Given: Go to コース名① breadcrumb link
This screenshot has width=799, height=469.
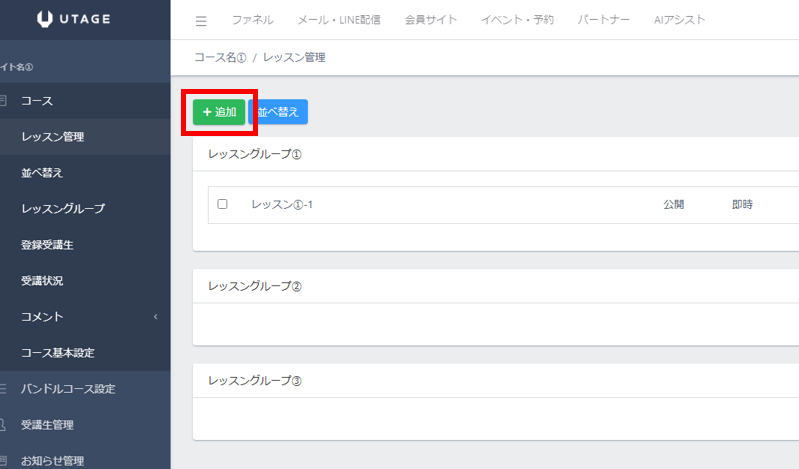Looking at the screenshot, I should tap(220, 58).
